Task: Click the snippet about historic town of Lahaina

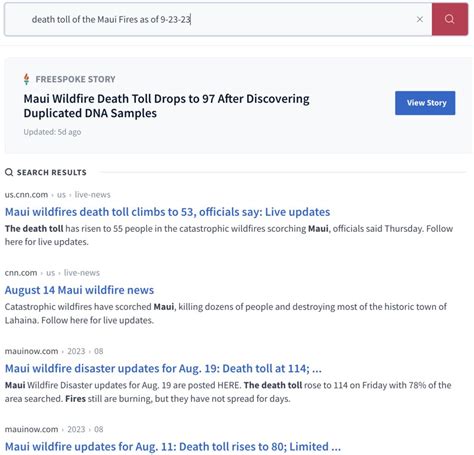Action: 226,313
